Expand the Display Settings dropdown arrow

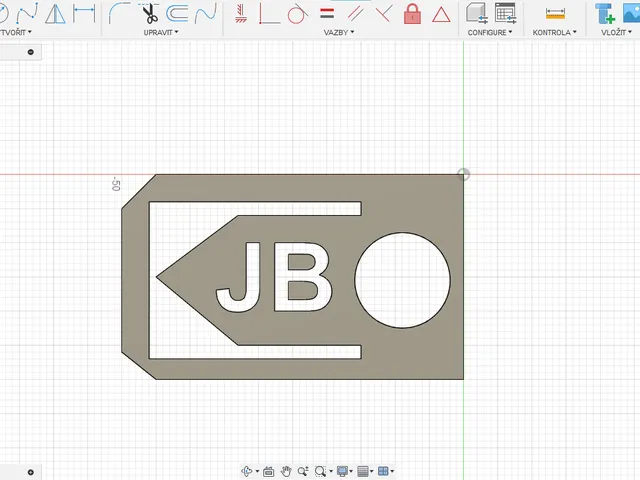pos(351,471)
